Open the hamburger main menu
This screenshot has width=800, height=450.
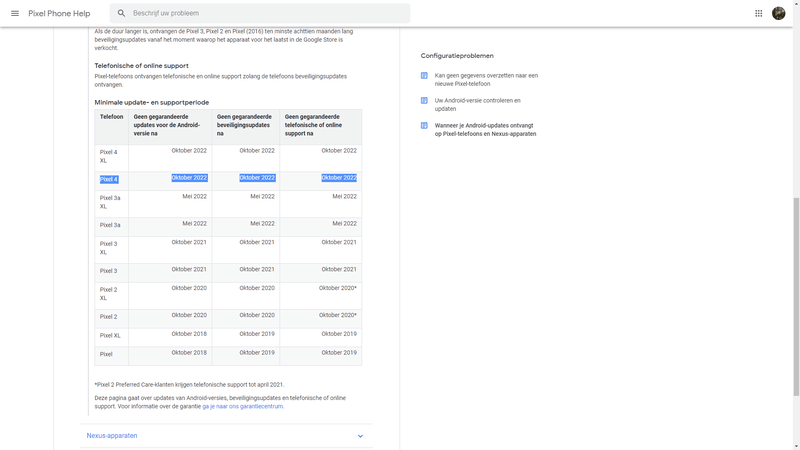(x=15, y=13)
